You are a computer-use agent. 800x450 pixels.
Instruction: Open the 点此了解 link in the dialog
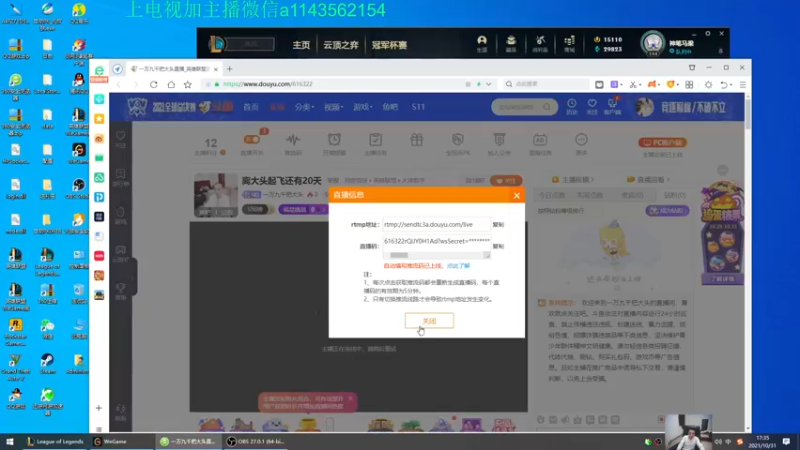(458, 266)
